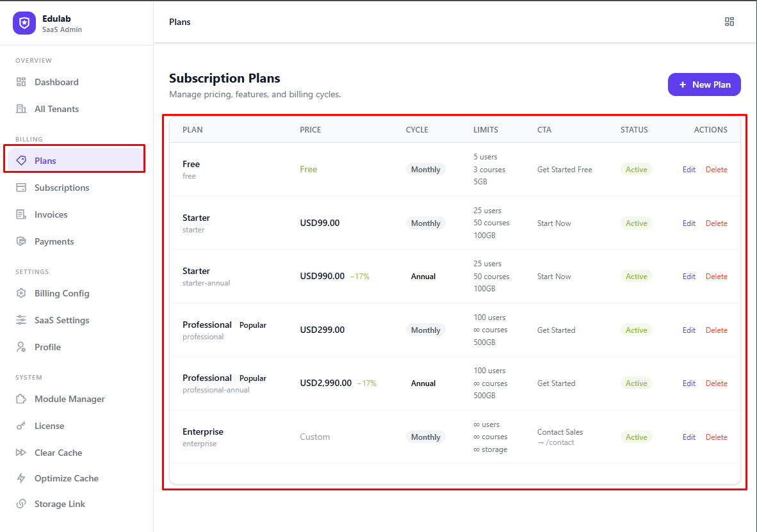Edit the Free plan

pos(688,170)
